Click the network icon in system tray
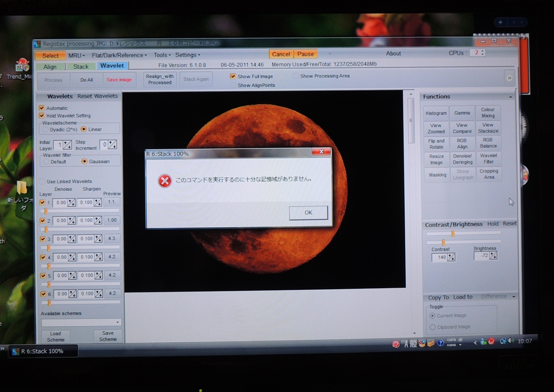Viewport: 554px width, 392px height. [503, 341]
